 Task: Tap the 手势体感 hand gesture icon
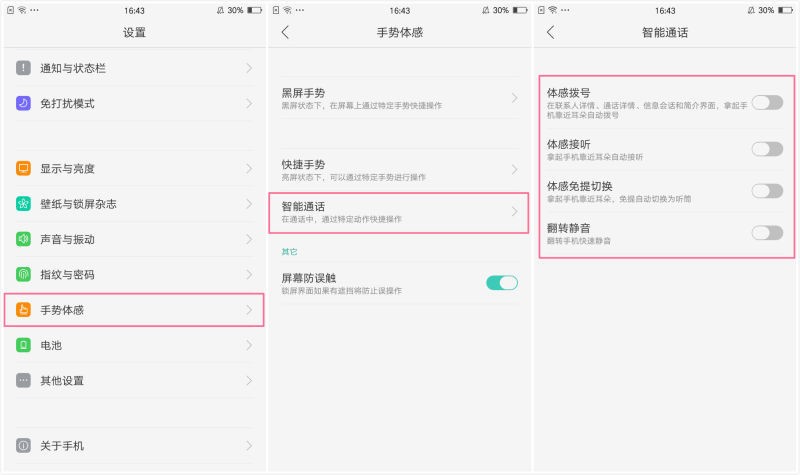pyautogui.click(x=23, y=310)
